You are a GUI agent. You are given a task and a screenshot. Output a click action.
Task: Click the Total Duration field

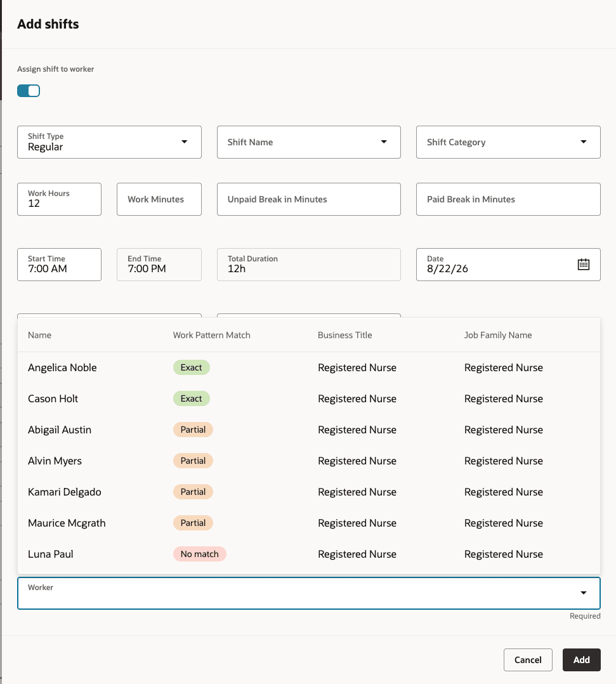click(308, 265)
